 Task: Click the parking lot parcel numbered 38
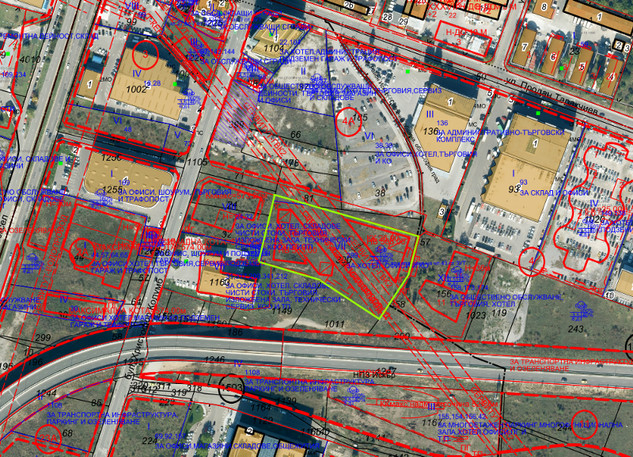pos(379,191)
